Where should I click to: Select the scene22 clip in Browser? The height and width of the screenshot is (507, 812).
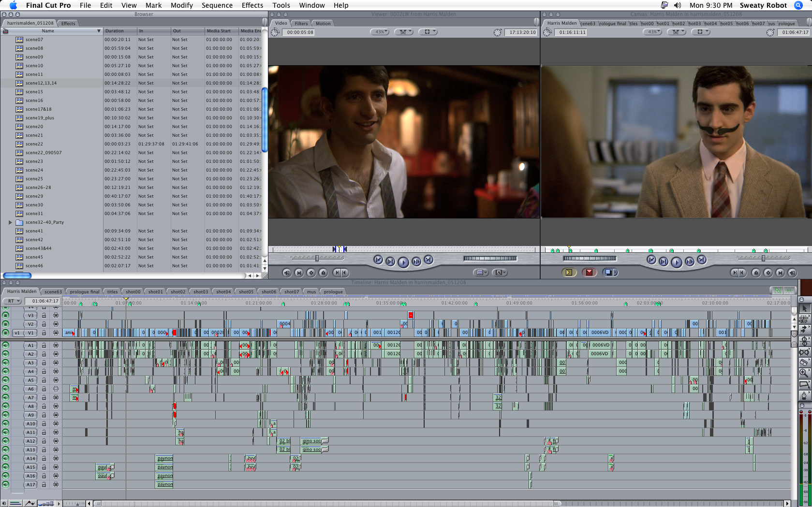[34, 144]
